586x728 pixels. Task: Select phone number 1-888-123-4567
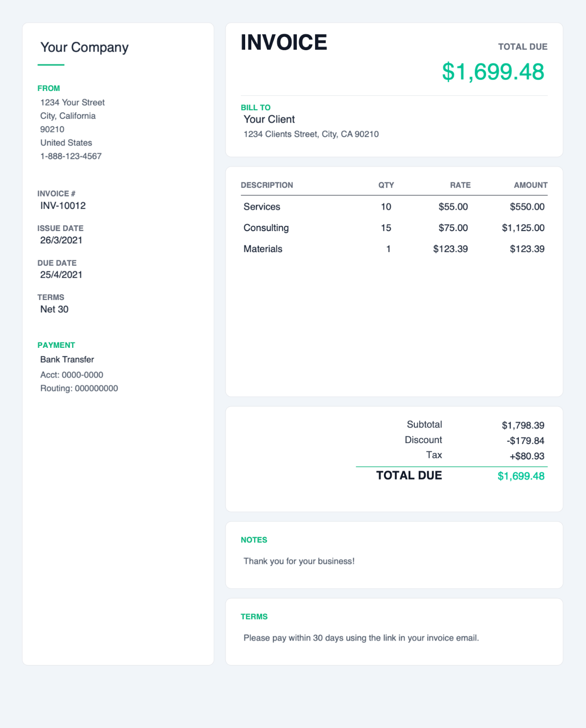71,156
